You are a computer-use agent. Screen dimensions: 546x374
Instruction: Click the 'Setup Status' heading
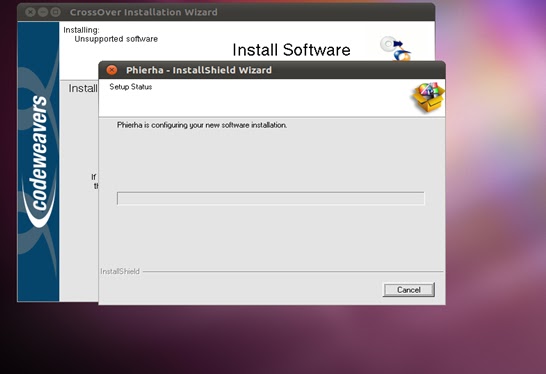[x=131, y=87]
